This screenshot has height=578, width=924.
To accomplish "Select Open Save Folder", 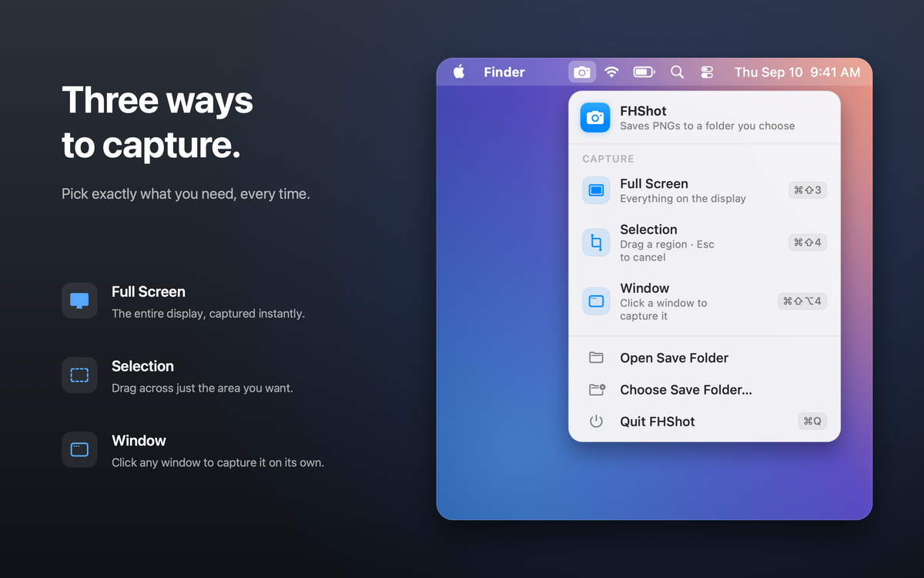I will [705, 358].
